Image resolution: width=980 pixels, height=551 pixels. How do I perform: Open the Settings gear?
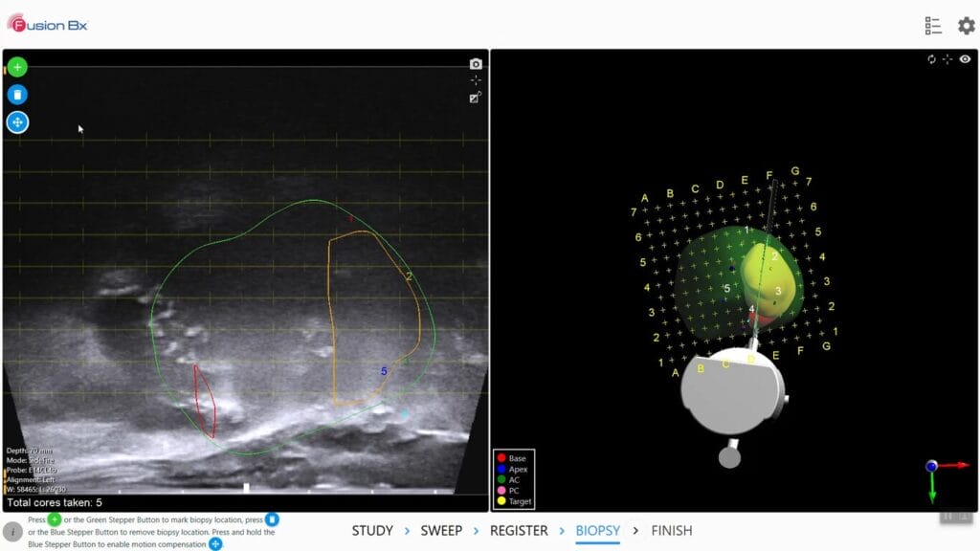point(966,26)
